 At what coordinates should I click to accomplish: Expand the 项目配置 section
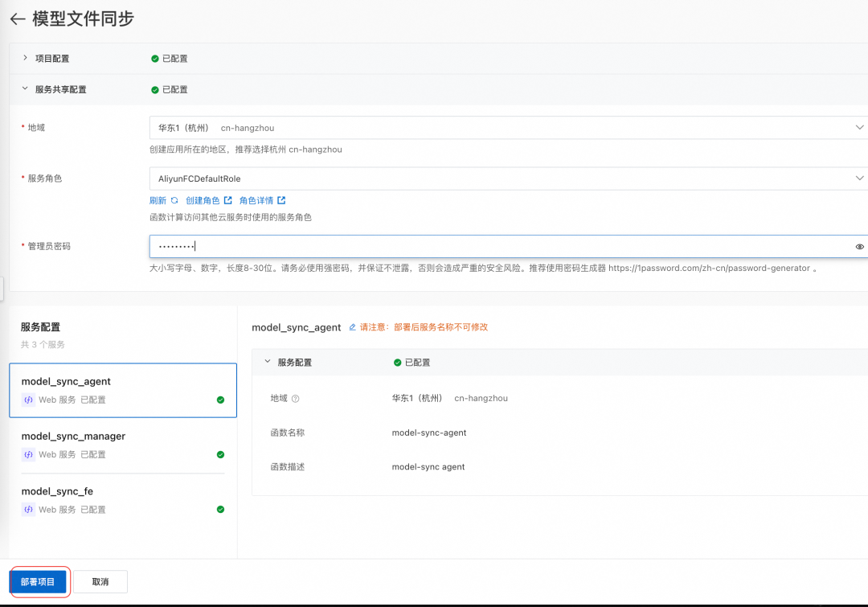point(24,58)
